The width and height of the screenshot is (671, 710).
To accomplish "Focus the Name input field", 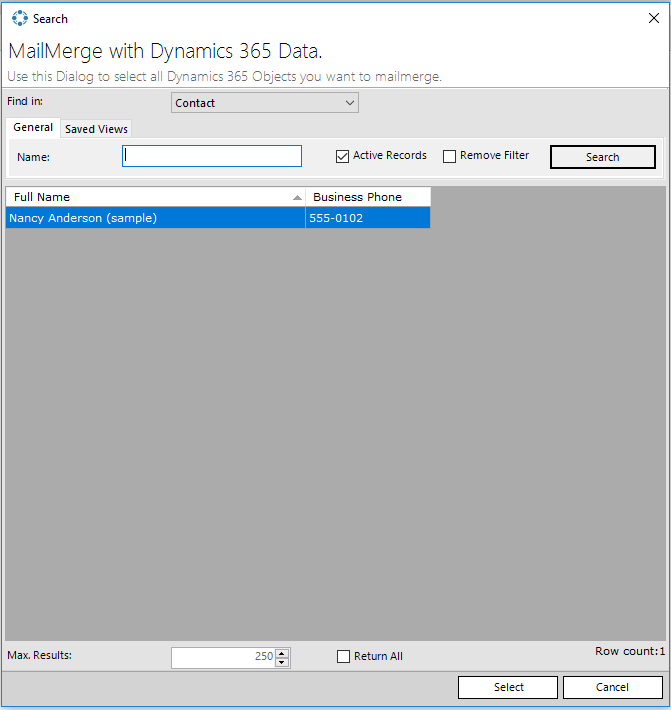I will [212, 156].
